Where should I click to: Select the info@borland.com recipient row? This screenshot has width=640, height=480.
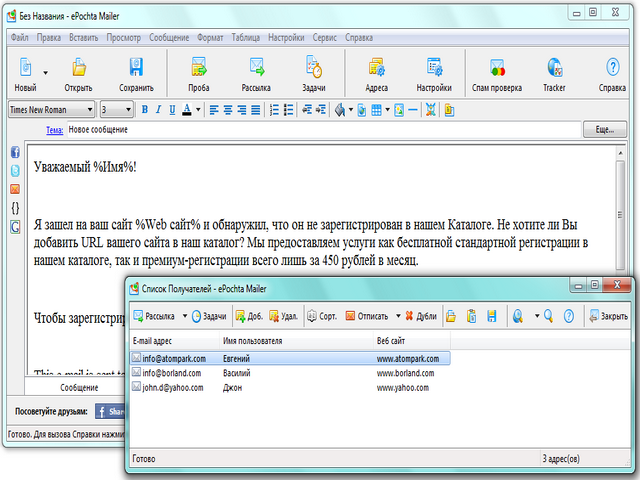[290, 373]
